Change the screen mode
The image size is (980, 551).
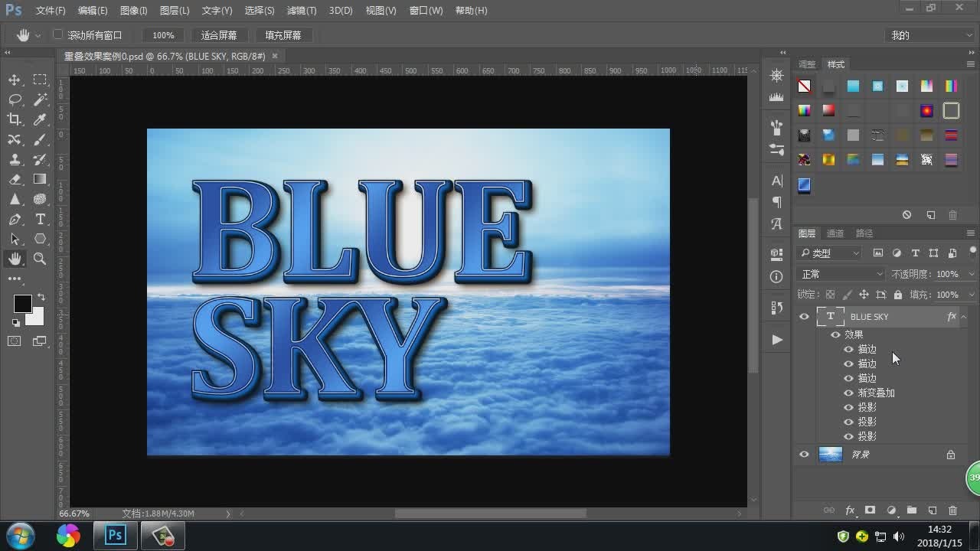point(40,341)
